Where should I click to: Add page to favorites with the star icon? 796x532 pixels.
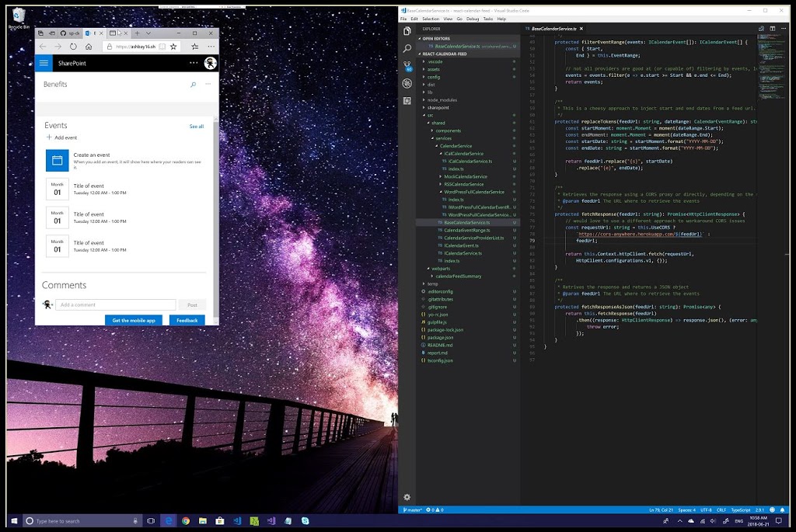173,47
